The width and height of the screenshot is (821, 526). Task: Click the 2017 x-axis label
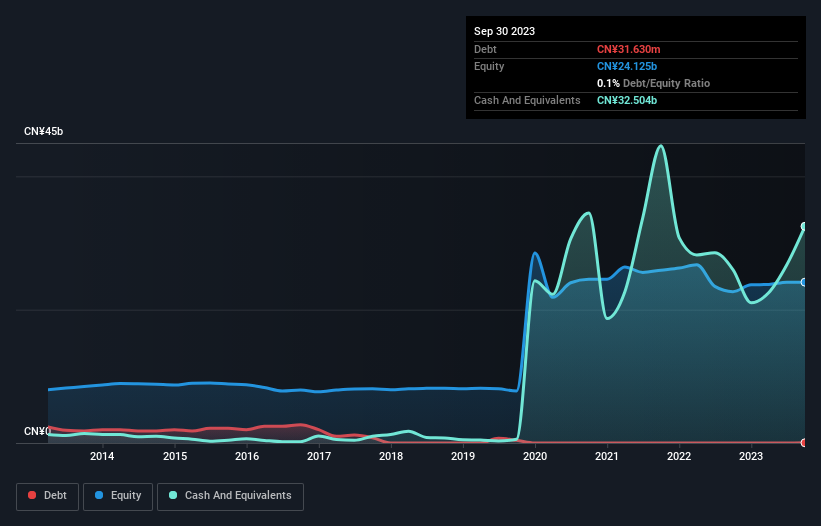(319, 456)
